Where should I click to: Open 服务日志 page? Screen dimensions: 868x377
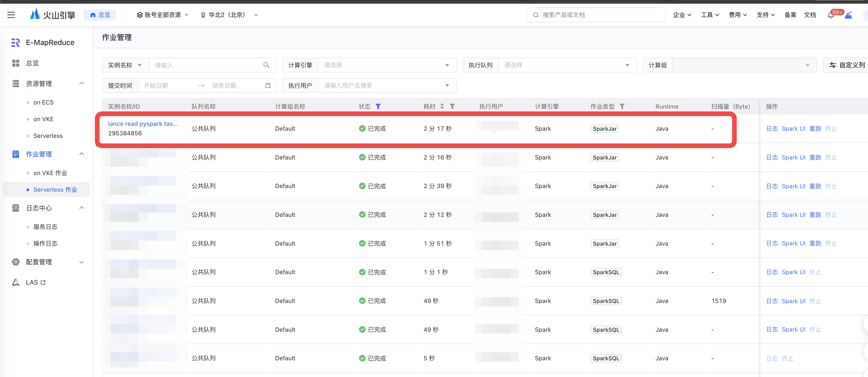pyautogui.click(x=45, y=227)
